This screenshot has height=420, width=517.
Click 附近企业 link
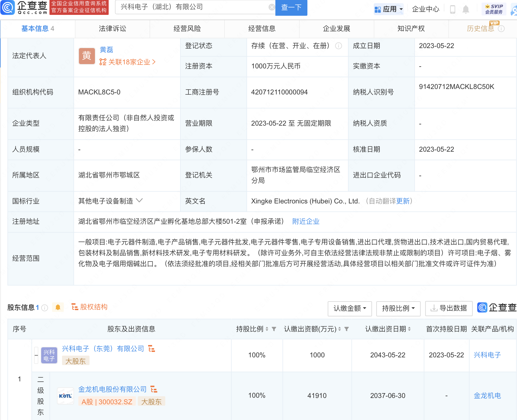306,221
